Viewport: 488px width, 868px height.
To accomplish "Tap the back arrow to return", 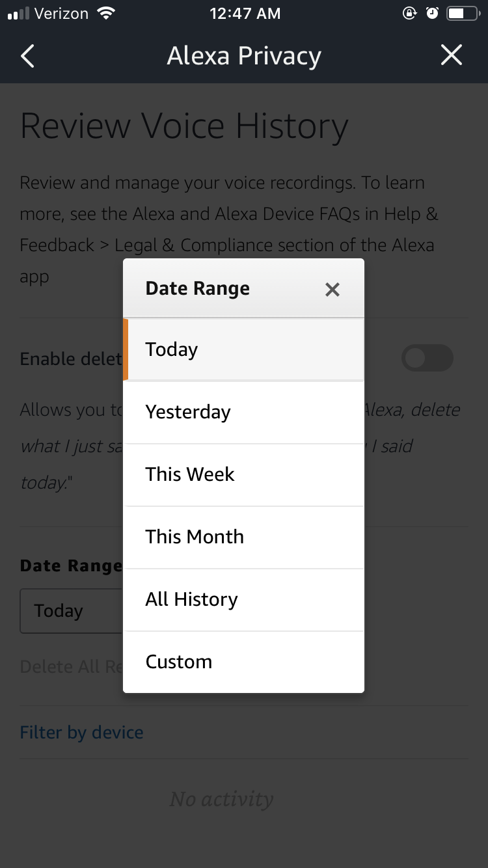I will click(27, 56).
